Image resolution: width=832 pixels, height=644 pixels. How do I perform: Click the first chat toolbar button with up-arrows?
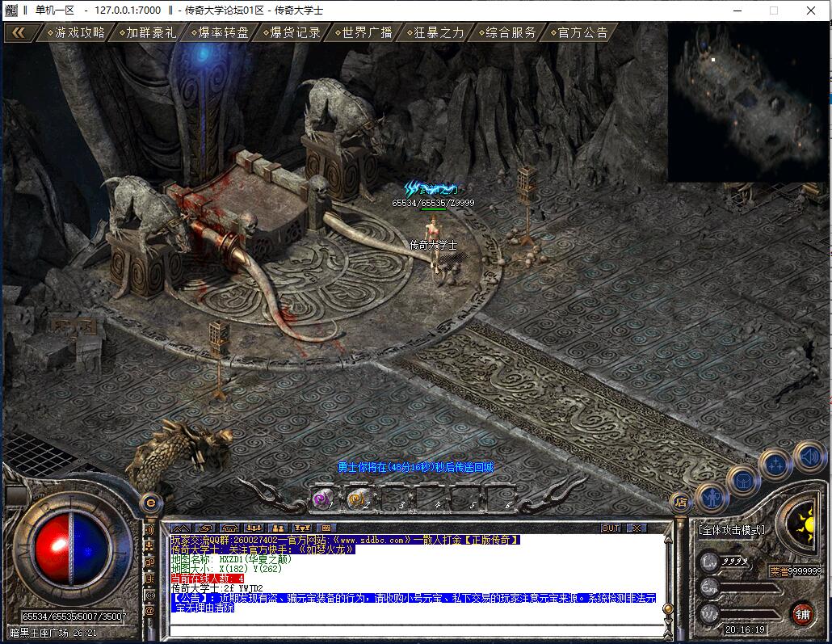tap(180, 528)
